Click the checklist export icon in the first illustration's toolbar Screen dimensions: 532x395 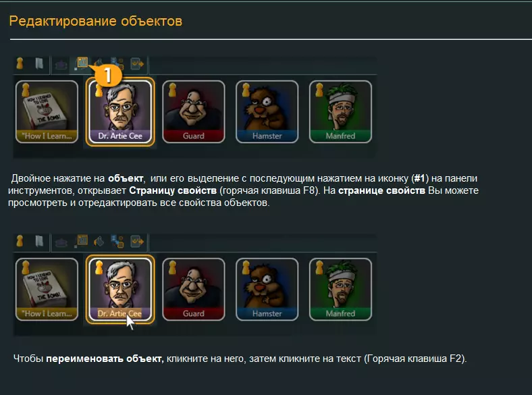point(137,63)
